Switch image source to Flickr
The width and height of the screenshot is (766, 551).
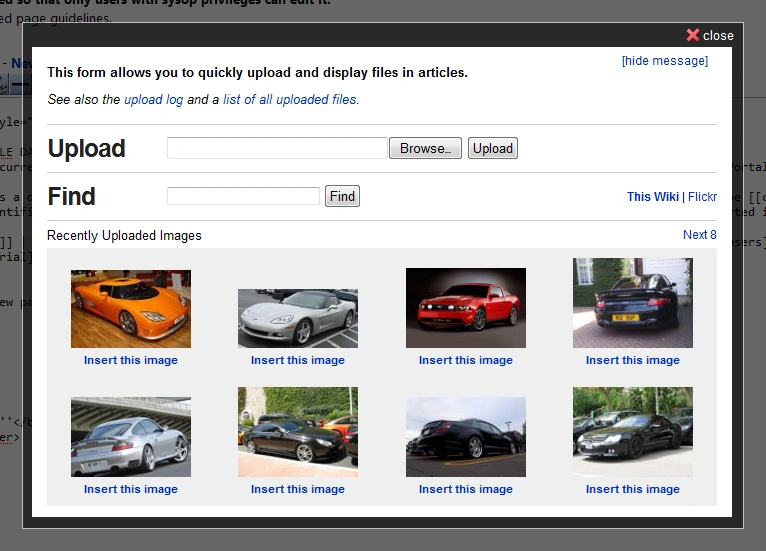point(702,196)
